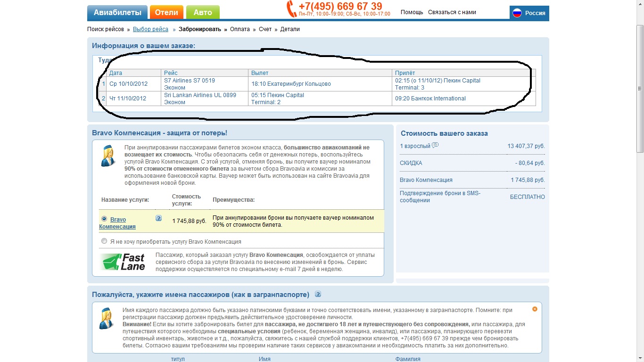The height and width of the screenshot is (362, 644).
Task: Click the СКИДКА discount row label
Action: coord(411,163)
